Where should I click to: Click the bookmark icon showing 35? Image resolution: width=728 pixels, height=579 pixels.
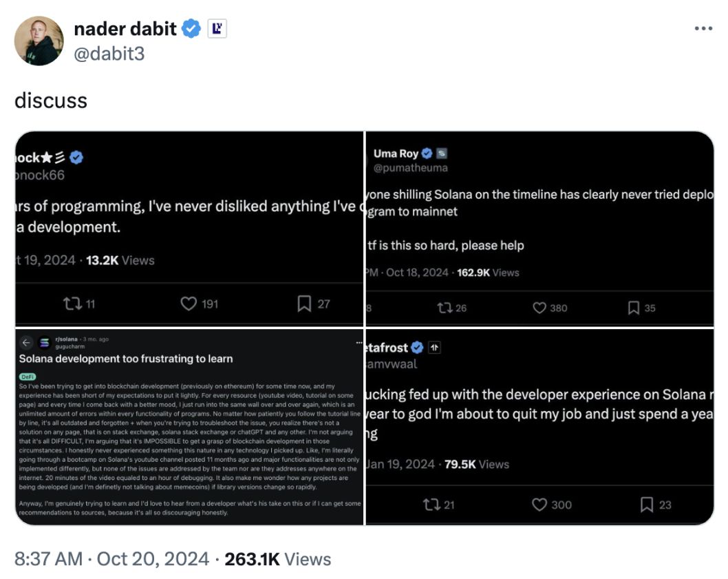(x=634, y=308)
